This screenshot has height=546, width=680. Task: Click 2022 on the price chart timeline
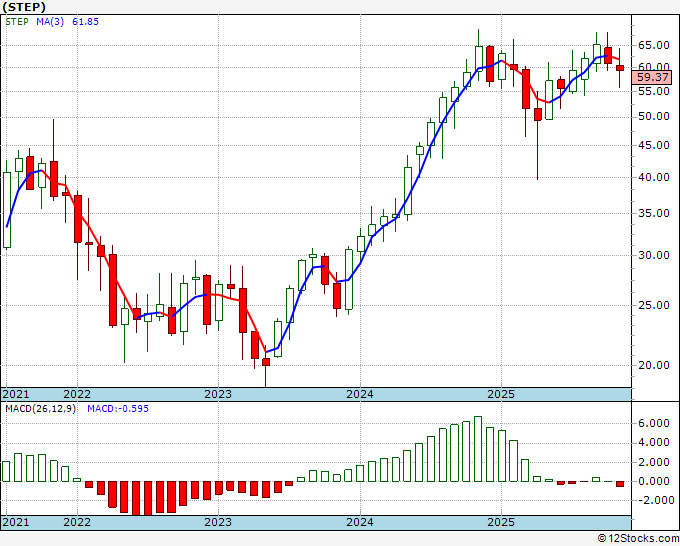point(77,394)
